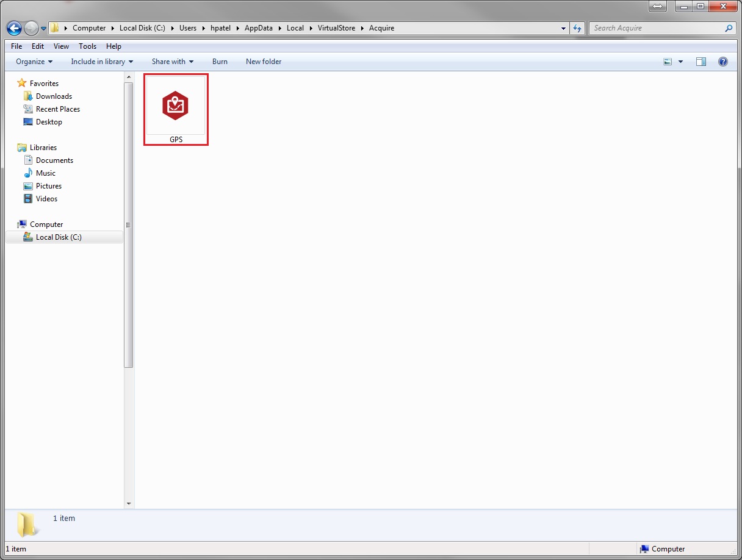Click the folder icon in details pane
Viewport: 742px width, 560px height.
27,525
